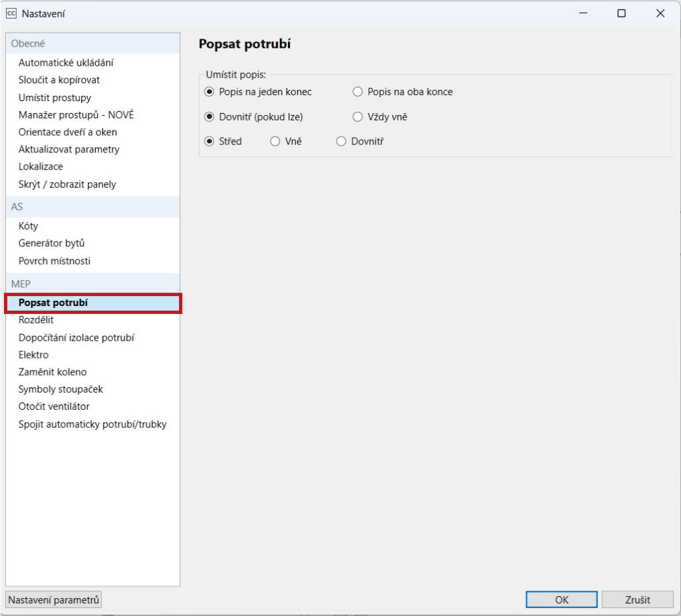Select 'Generátor bytů' in sidebar
This screenshot has height=616, width=681.
51,243
